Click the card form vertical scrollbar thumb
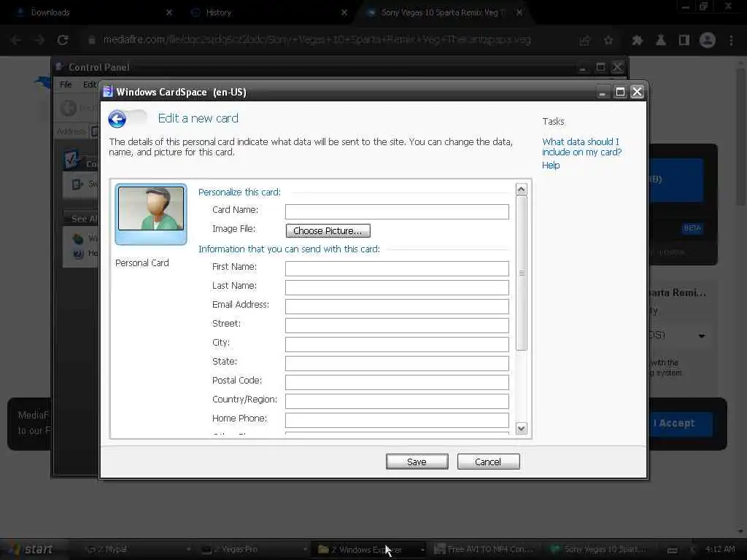747x560 pixels. 521,273
